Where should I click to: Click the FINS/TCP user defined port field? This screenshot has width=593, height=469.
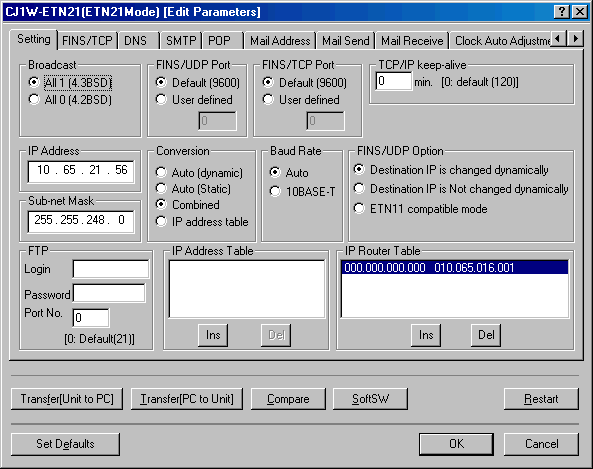[x=325, y=121]
